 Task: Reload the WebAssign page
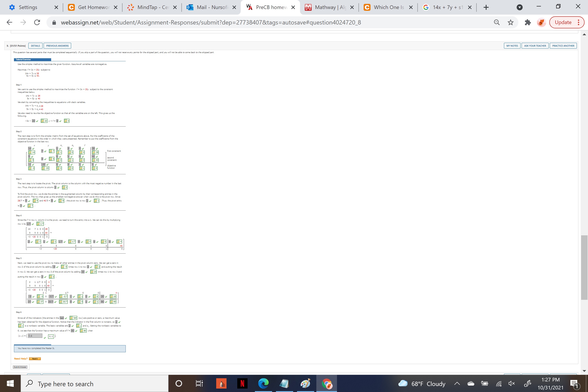[x=37, y=22]
